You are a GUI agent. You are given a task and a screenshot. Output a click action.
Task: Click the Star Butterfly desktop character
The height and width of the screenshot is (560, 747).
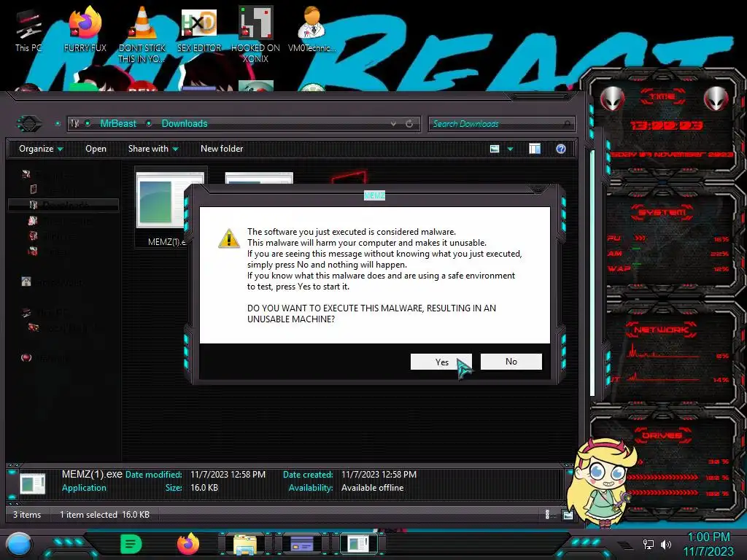(600, 482)
